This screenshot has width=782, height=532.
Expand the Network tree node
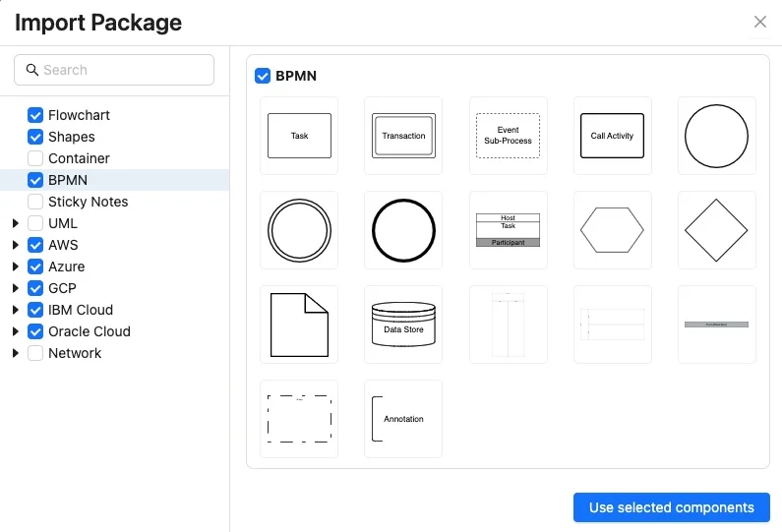pos(16,353)
